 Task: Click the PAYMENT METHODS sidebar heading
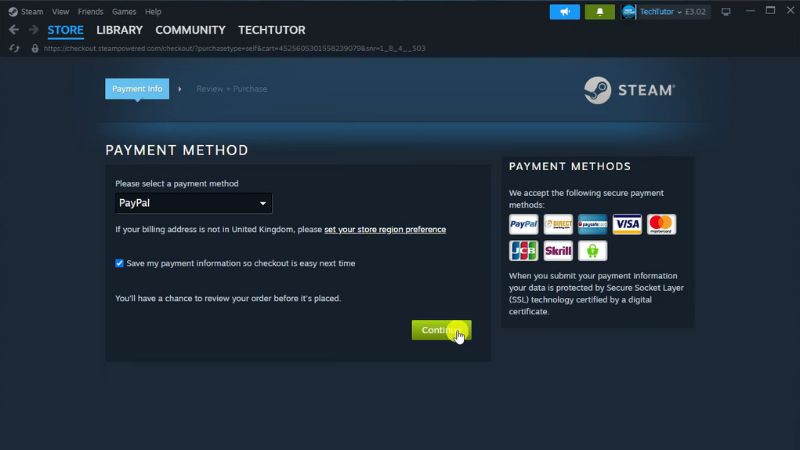click(569, 166)
